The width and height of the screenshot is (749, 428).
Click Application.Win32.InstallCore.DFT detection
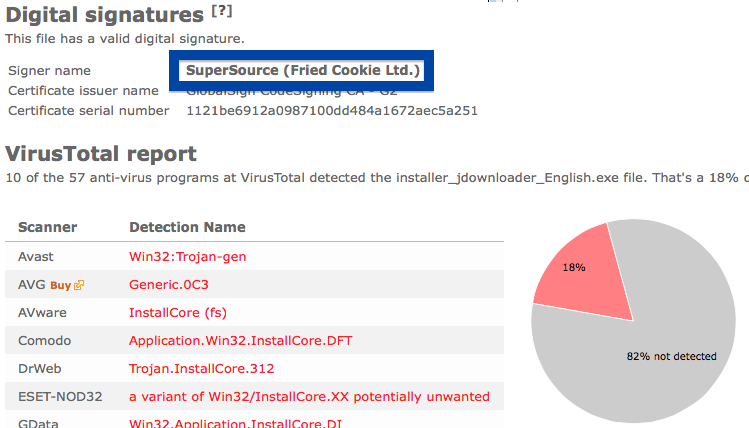241,341
